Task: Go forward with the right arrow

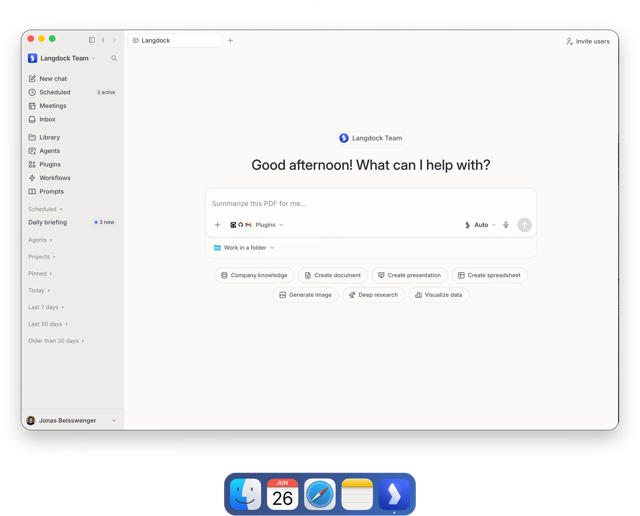Action: (x=114, y=40)
